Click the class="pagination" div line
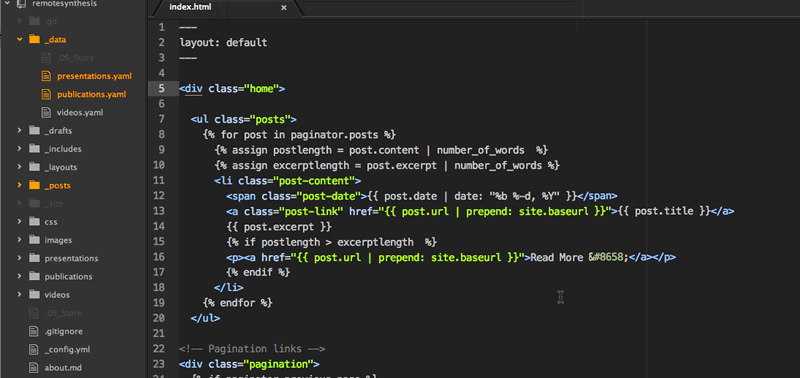 coord(249,364)
